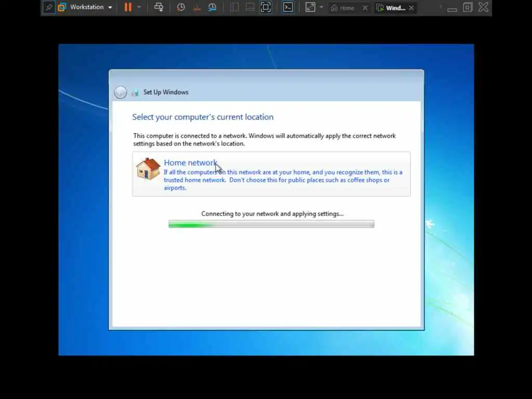Viewport: 532px width, 399px height.
Task: Expand the stretch options dropdown arrow
Action: click(x=321, y=7)
